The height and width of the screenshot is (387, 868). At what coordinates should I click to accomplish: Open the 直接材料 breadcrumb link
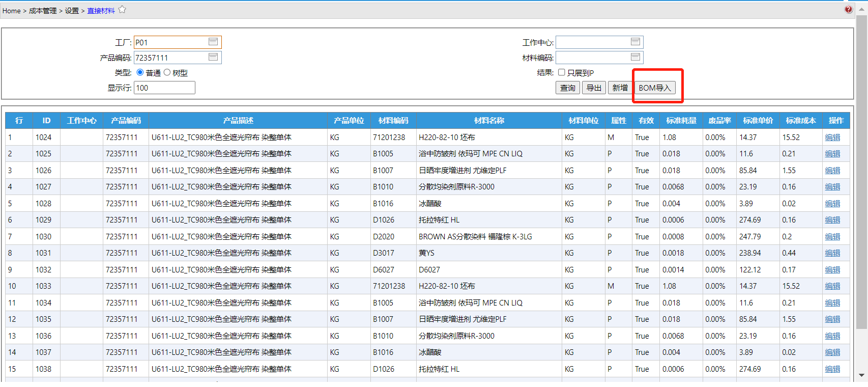pos(101,11)
